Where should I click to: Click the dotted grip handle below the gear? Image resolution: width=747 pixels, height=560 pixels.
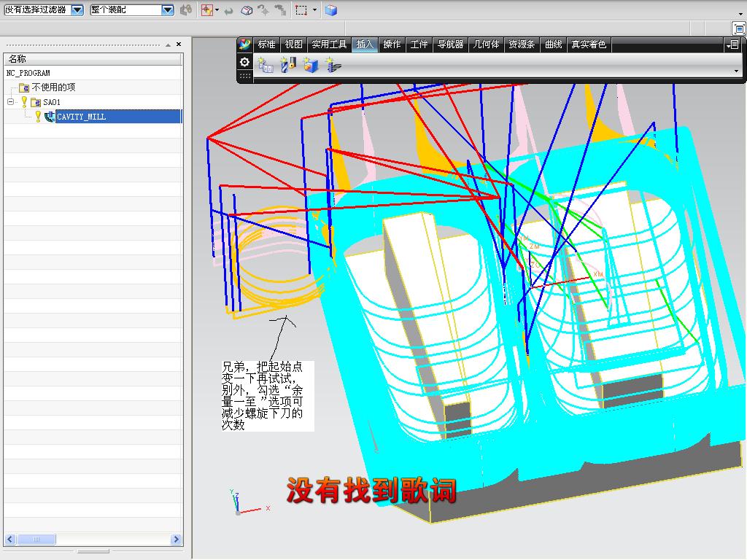click(x=245, y=76)
